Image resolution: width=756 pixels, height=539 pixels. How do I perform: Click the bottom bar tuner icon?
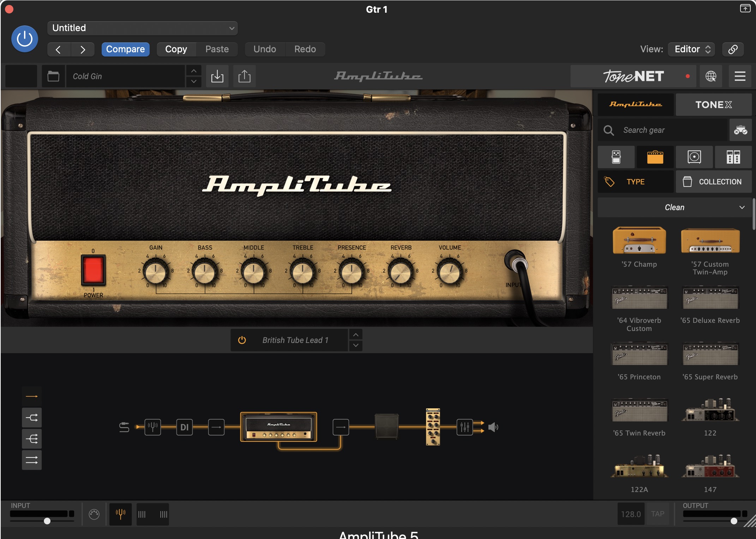point(120,514)
